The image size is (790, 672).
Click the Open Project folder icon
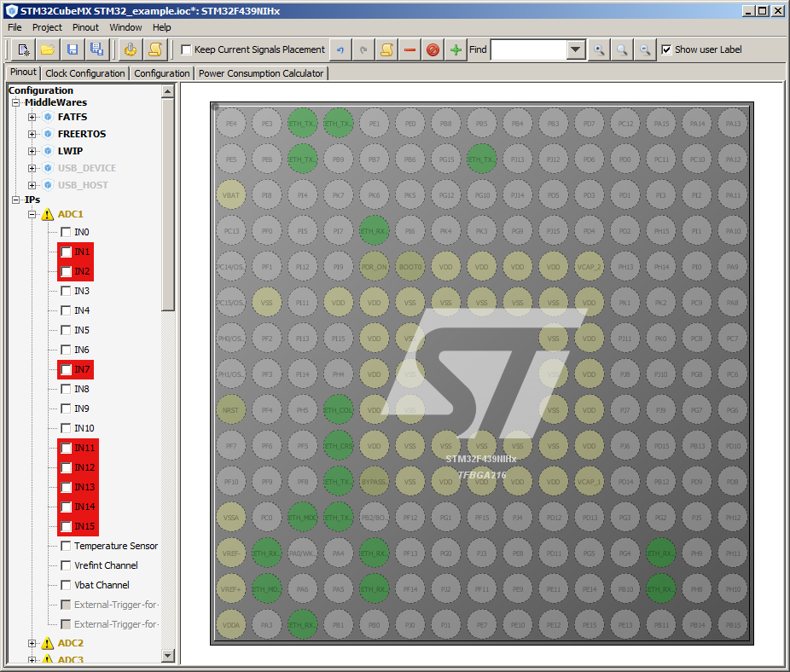[48, 49]
